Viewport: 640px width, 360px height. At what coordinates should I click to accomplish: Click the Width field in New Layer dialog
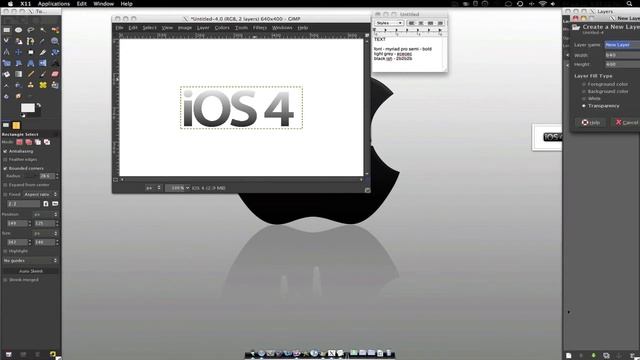point(622,55)
